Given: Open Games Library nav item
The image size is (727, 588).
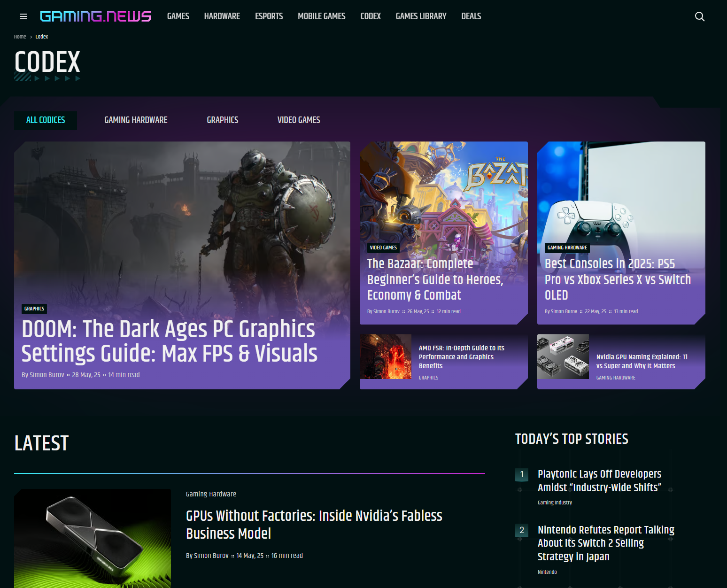Looking at the screenshot, I should click(421, 16).
